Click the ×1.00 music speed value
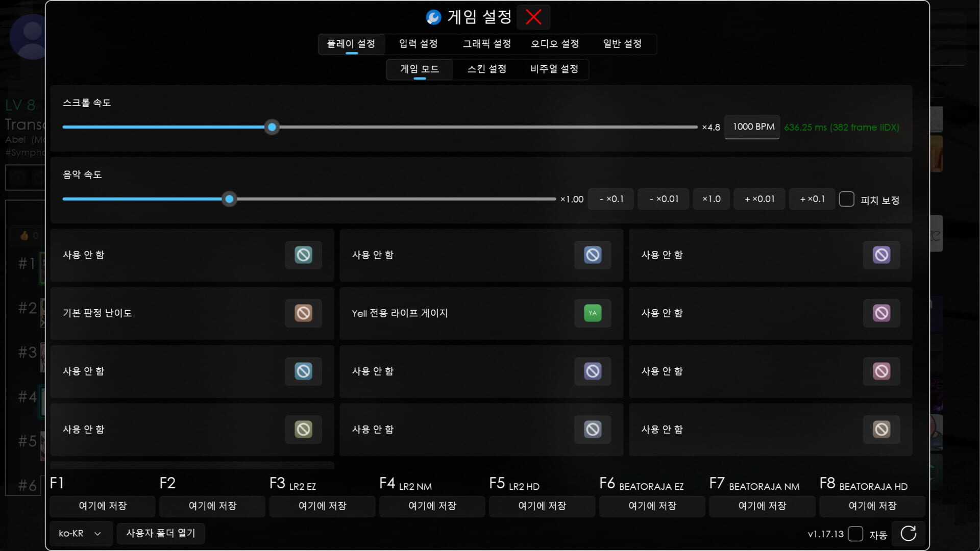This screenshot has height=551, width=980. pyautogui.click(x=572, y=199)
